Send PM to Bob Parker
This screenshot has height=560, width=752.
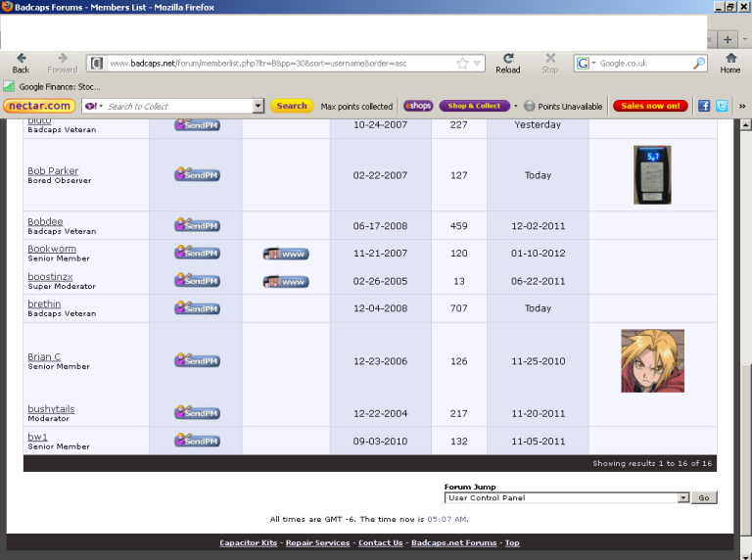[197, 174]
